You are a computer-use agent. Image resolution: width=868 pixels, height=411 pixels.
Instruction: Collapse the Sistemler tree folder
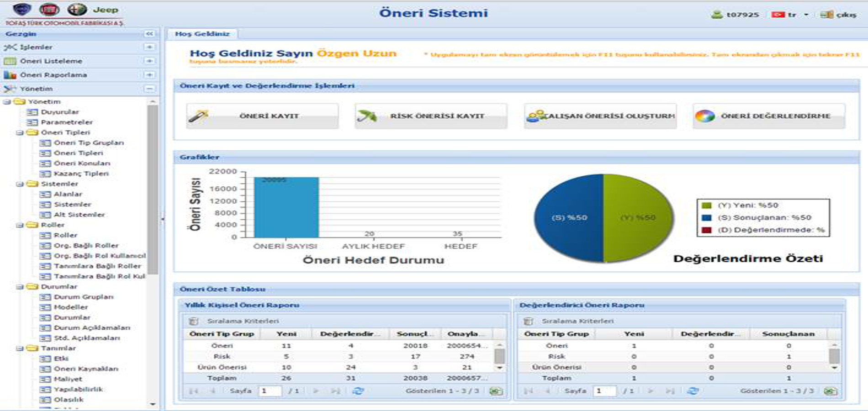click(20, 184)
